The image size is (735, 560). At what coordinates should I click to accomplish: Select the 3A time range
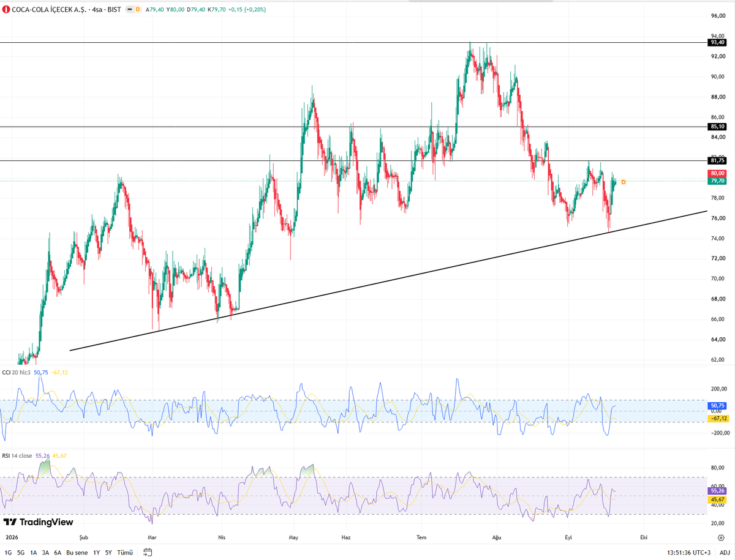pos(45,552)
